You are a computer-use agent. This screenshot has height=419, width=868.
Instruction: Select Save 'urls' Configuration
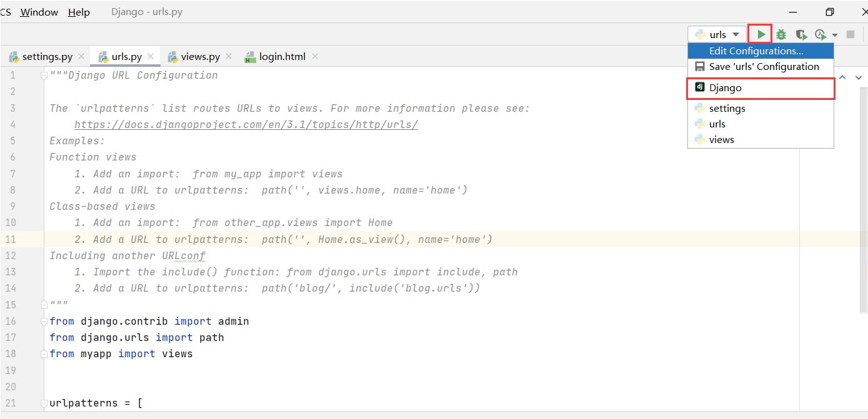761,66
